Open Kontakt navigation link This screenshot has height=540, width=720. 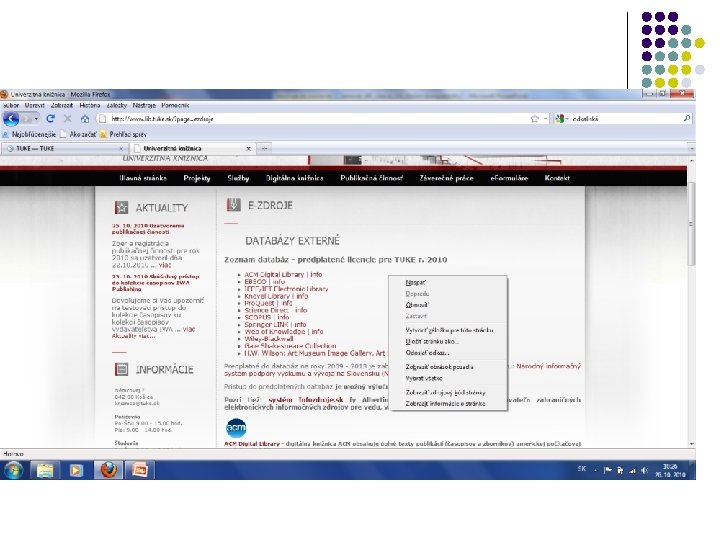pyautogui.click(x=557, y=178)
